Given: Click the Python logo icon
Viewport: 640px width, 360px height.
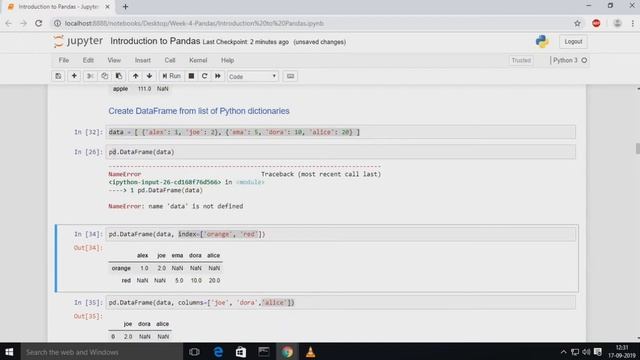Looking at the screenshot, I should (542, 42).
